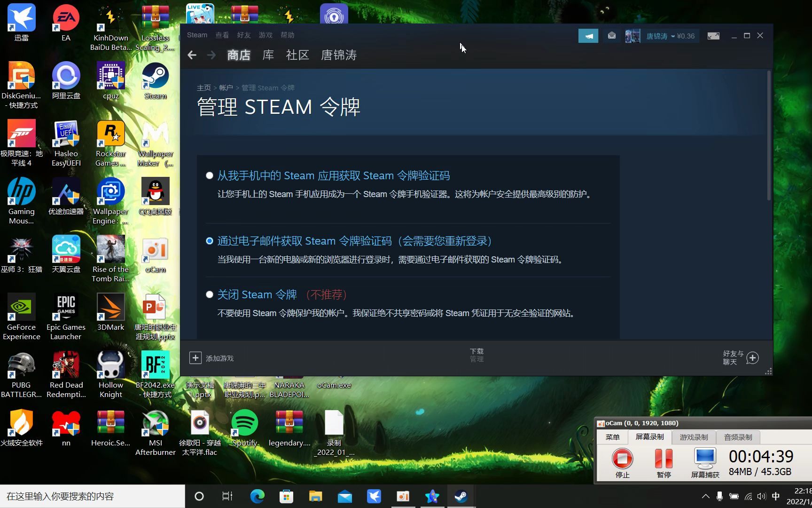812x508 pixels.
Task: Select mobile app Steam Guard radio option
Action: pos(210,175)
